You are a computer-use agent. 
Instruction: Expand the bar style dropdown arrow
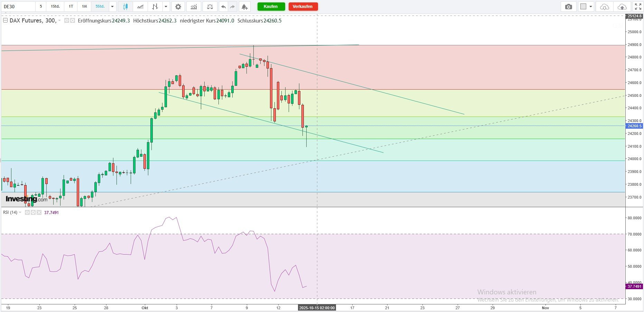pyautogui.click(x=166, y=7)
